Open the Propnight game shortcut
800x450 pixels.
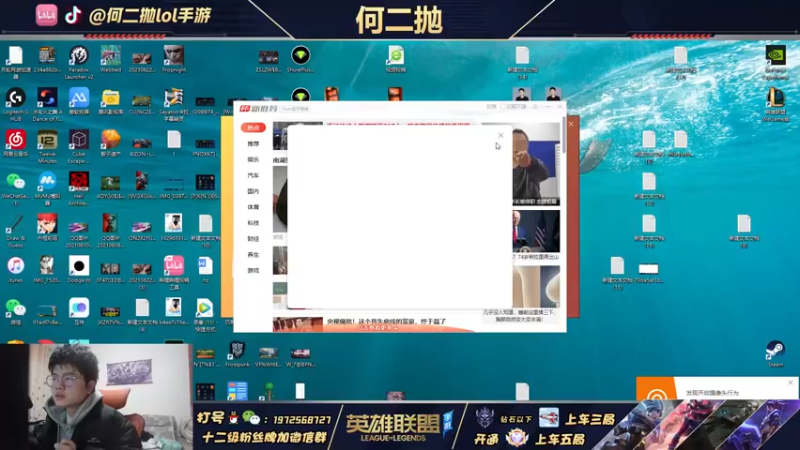173,55
